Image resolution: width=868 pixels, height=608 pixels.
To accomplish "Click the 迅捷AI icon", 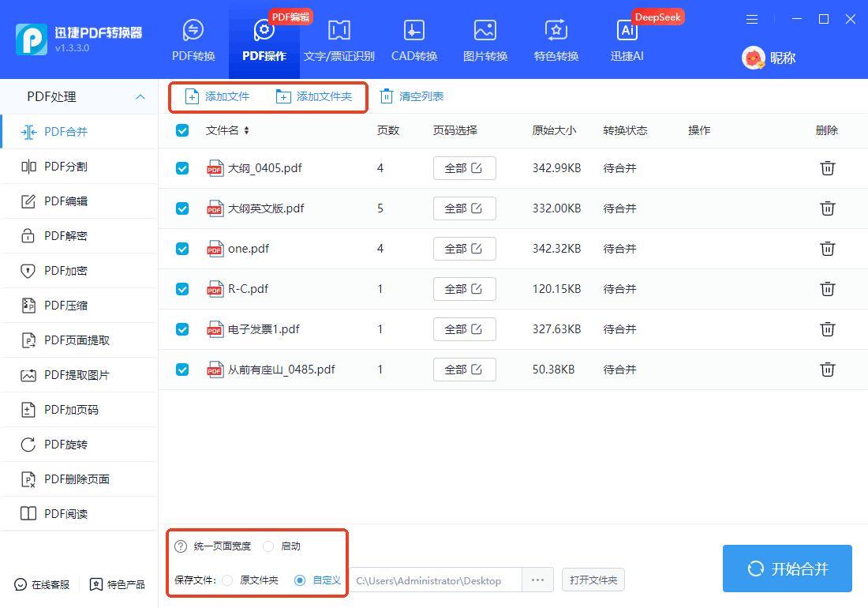I will (x=627, y=31).
